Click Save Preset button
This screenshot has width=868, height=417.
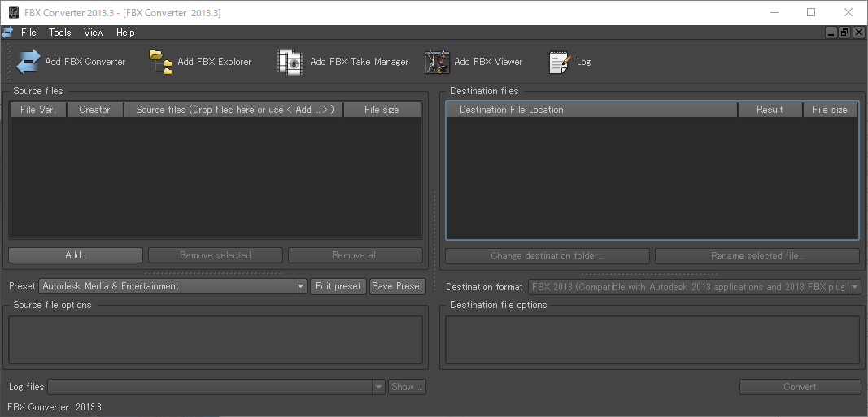pos(398,286)
